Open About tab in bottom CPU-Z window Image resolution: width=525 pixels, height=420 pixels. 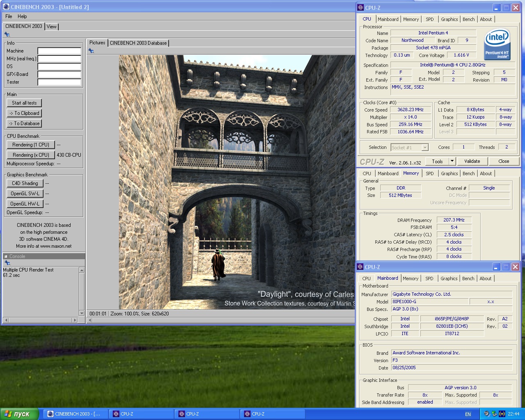tap(485, 278)
